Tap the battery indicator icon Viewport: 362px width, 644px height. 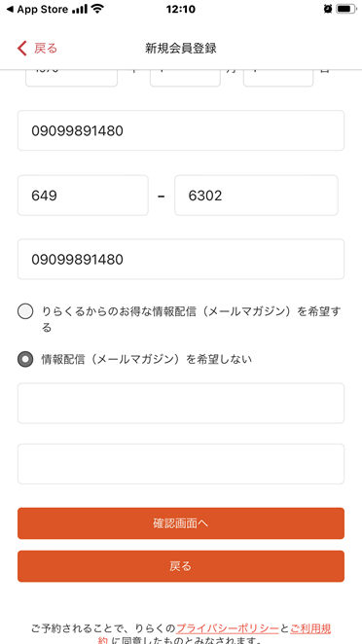[x=346, y=9]
